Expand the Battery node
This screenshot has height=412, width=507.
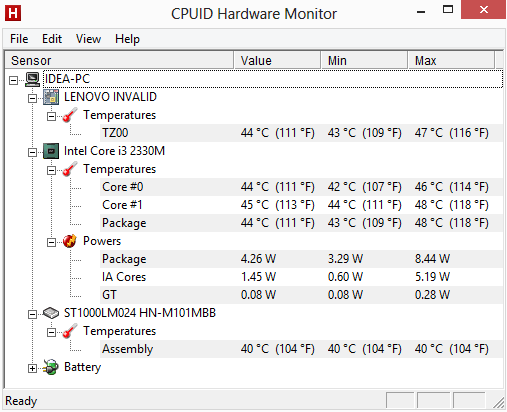coord(32,368)
